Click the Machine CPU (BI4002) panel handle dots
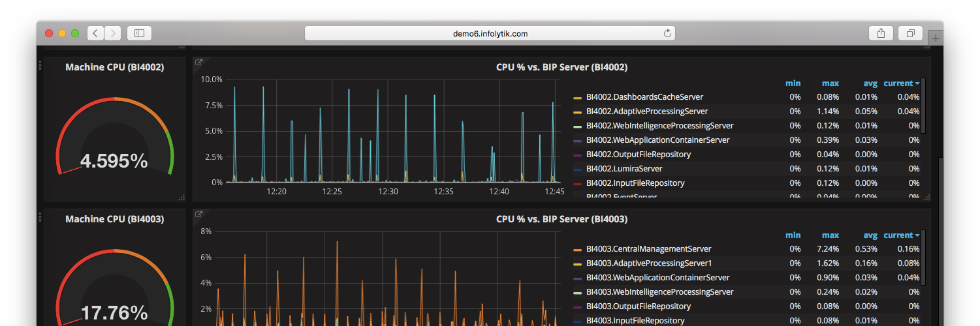 40,65
